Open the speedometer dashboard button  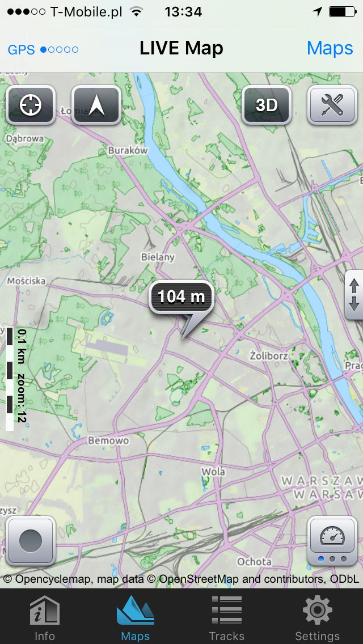pos(332,541)
